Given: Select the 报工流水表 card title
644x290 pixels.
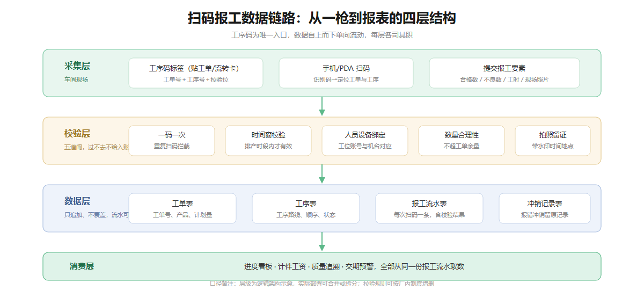Looking at the screenshot, I should 429,204.
